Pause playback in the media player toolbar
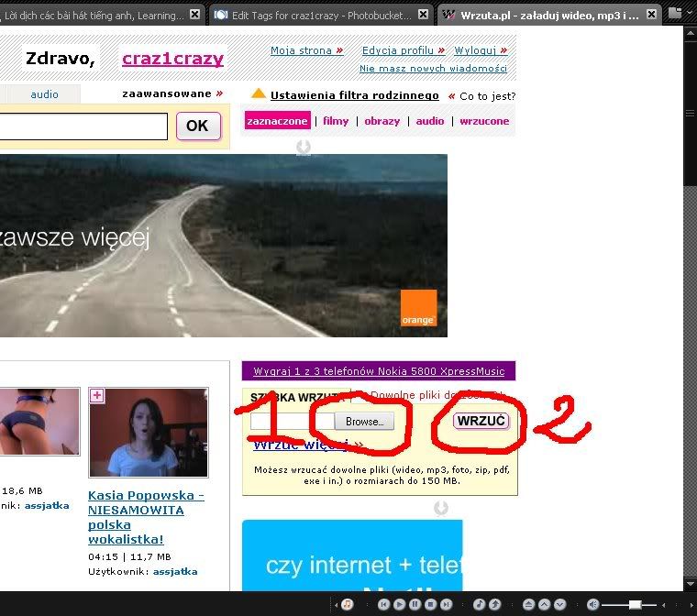 click(x=415, y=605)
